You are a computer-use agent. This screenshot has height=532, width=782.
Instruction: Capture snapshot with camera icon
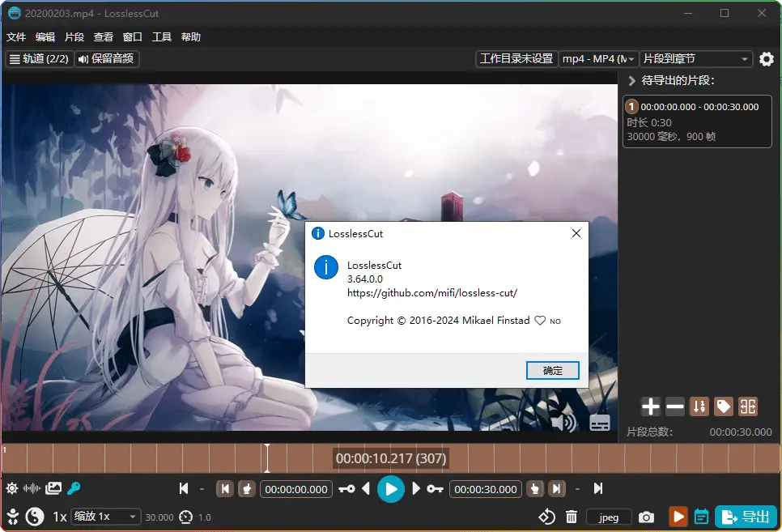click(646, 517)
